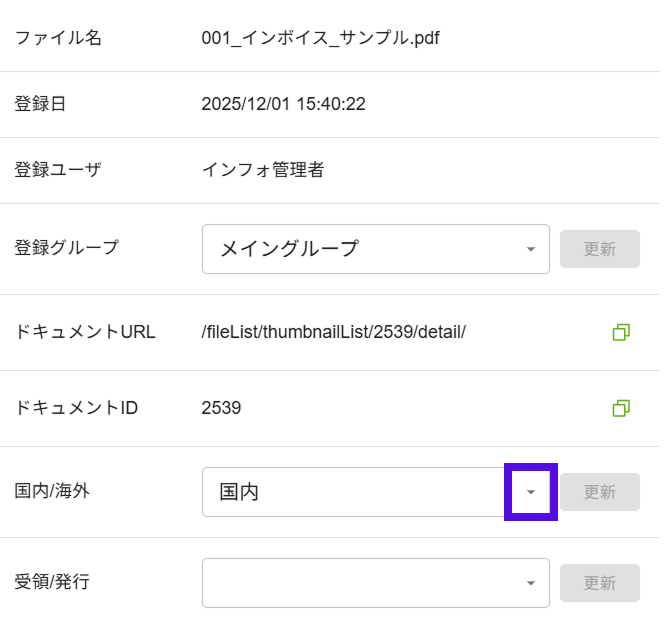Expand the 受領/発行 dropdown arrow
The height and width of the screenshot is (625, 666).
531,583
